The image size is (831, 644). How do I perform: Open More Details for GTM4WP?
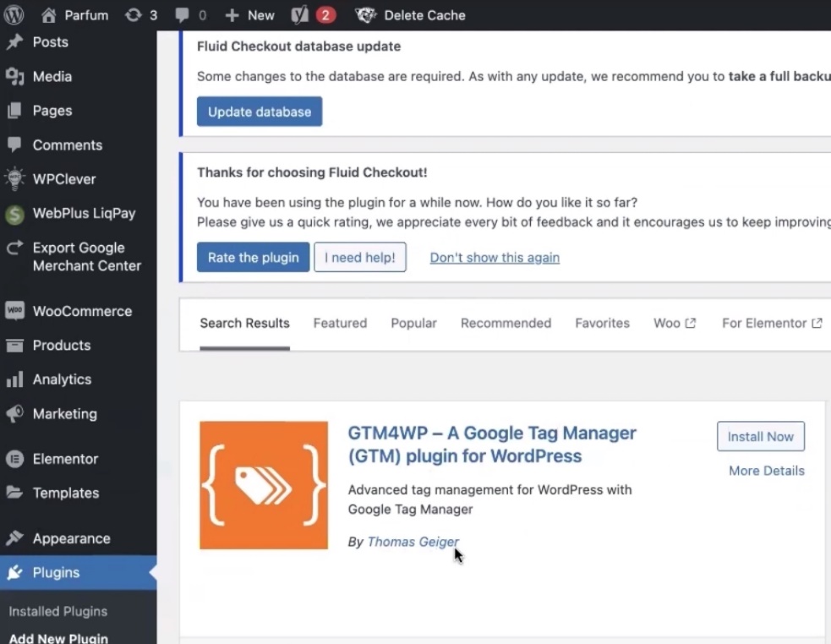click(766, 471)
